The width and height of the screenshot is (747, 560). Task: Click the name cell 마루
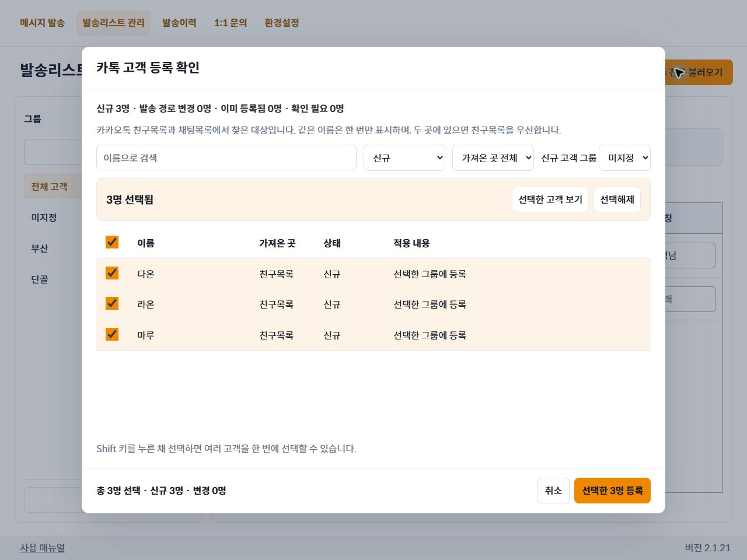pyautogui.click(x=146, y=335)
